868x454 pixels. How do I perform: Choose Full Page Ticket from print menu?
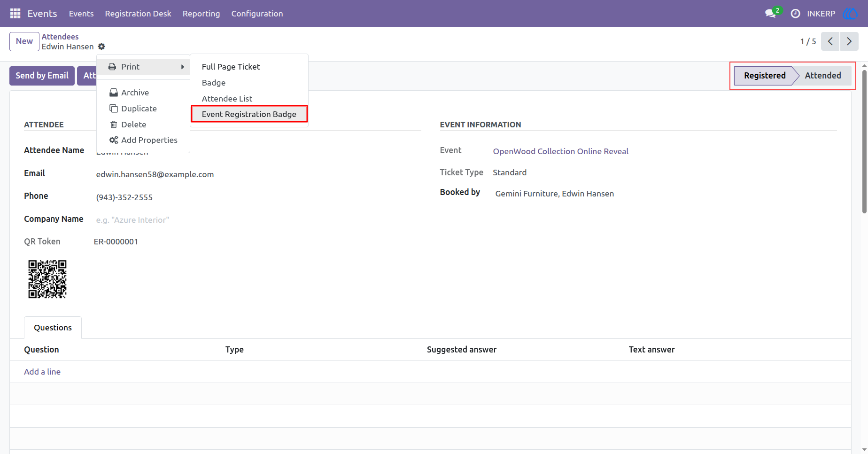[231, 67]
